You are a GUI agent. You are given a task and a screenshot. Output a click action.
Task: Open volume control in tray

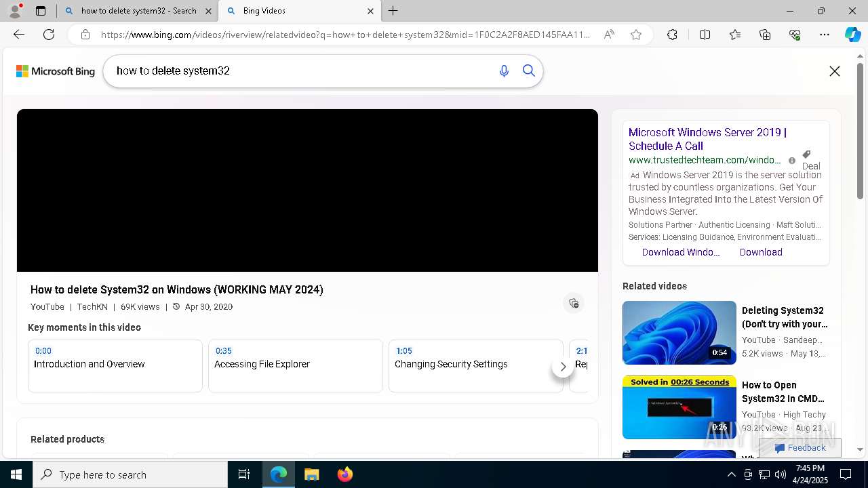[x=780, y=474]
